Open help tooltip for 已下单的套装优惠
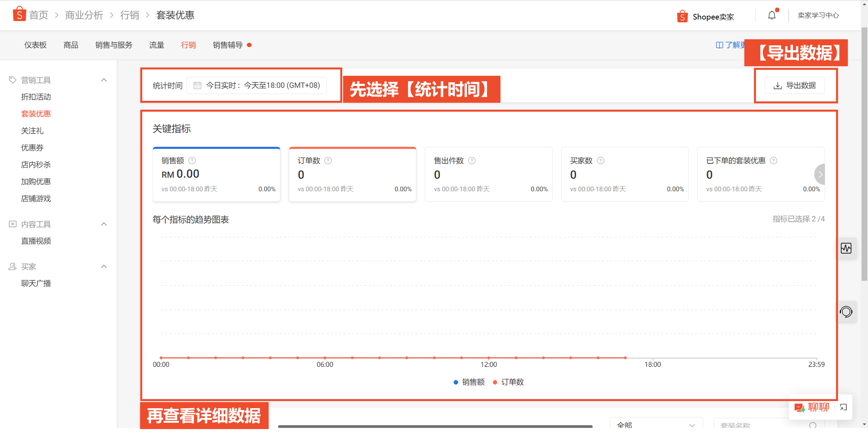Screen dimensions: 868x435 click(x=774, y=160)
